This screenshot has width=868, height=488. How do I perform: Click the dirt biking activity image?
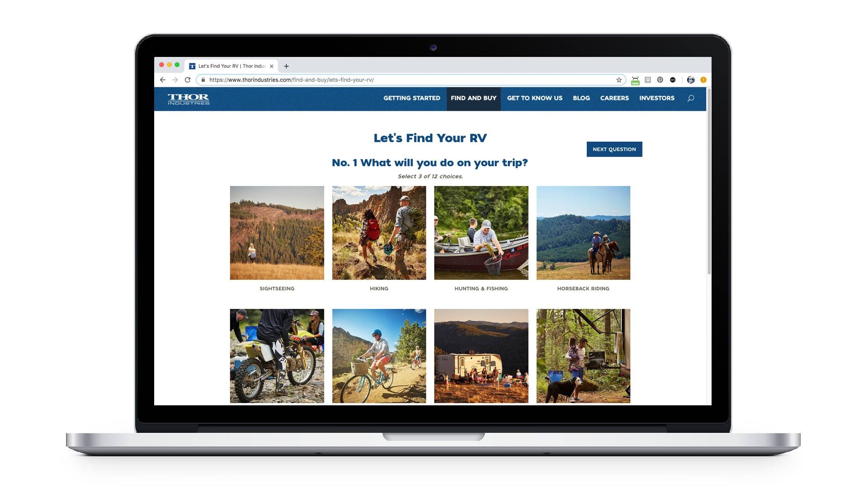277,356
